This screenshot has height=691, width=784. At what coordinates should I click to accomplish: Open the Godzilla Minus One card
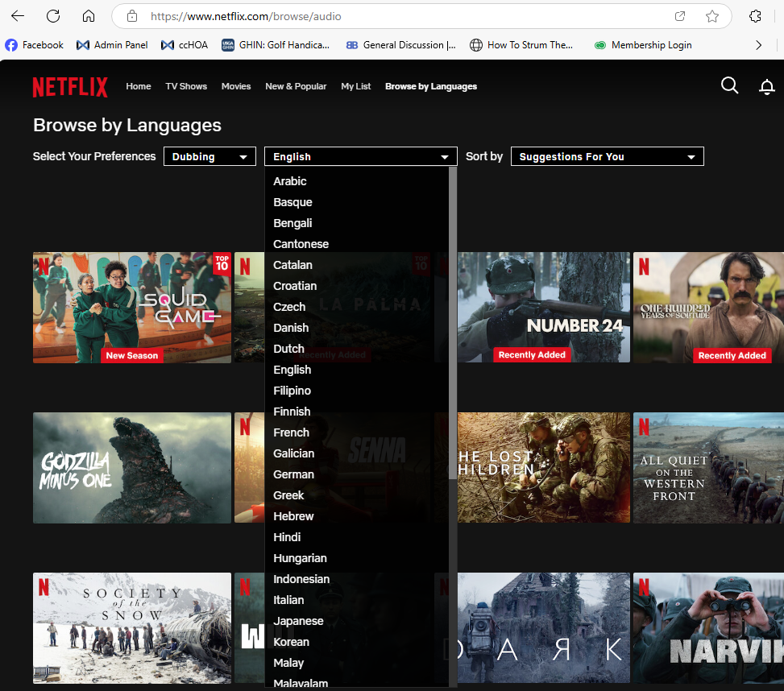(x=132, y=468)
